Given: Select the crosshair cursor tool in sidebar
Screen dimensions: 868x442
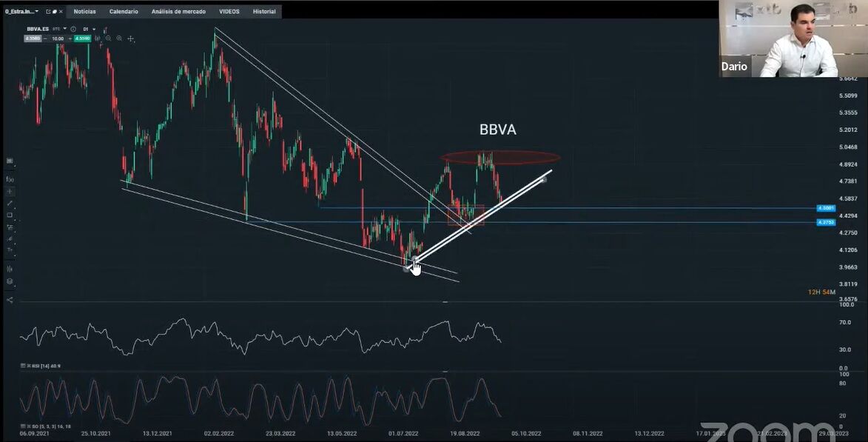Looking at the screenshot, I should point(10,192).
